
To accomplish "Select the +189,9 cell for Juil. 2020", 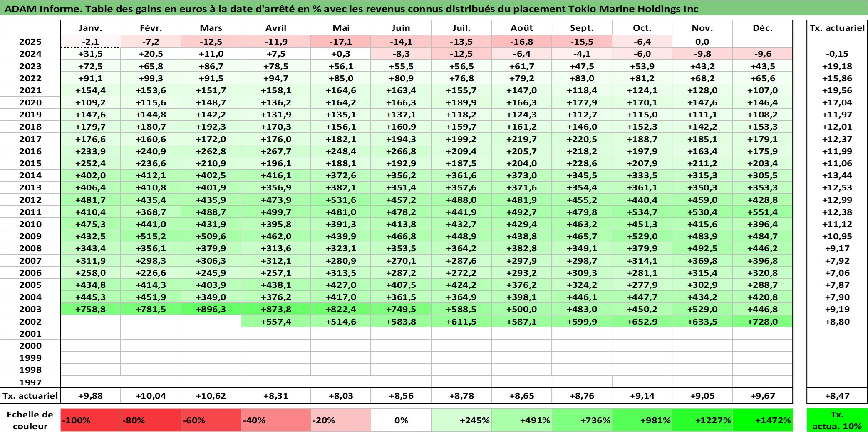I will [x=461, y=102].
